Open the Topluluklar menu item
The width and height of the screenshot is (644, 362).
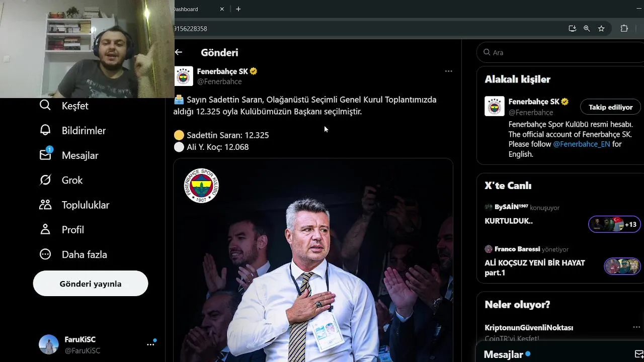[86, 205]
